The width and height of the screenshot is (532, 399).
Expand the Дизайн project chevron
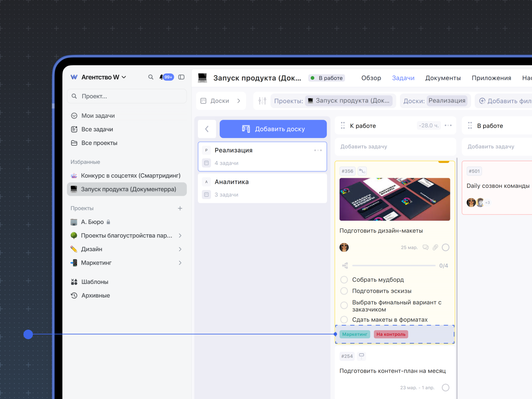point(180,249)
